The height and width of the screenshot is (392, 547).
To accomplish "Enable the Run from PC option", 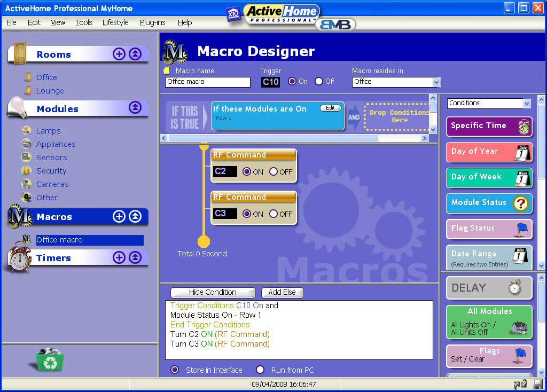I will tap(260, 370).
